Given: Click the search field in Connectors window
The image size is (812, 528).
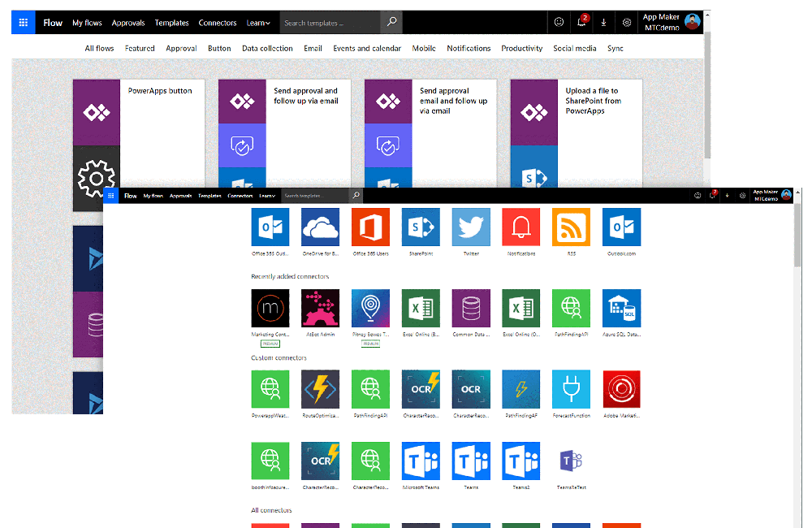Looking at the screenshot, I should point(315,196).
